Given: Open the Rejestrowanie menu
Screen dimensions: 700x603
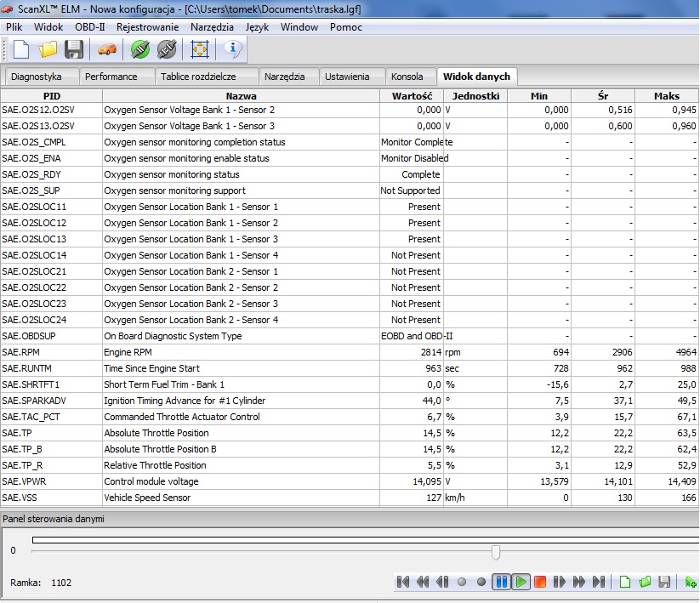Looking at the screenshot, I should 148,27.
